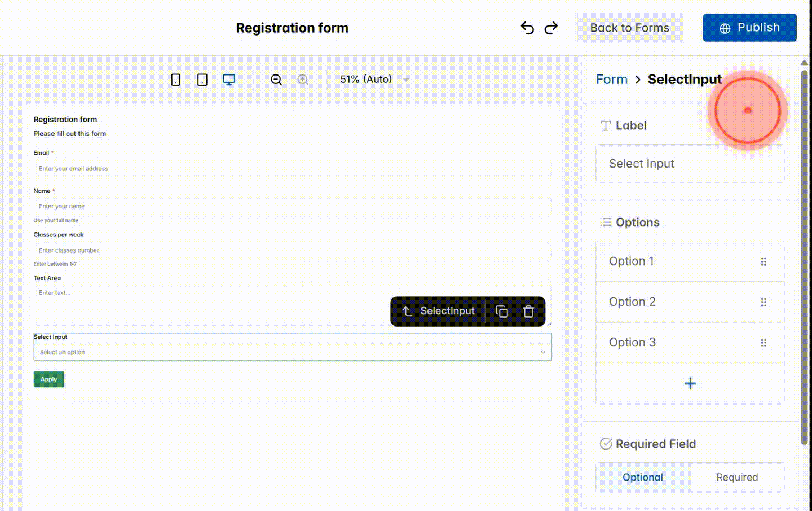Zoom in on the form canvas
The width and height of the screenshot is (812, 511).
point(303,80)
